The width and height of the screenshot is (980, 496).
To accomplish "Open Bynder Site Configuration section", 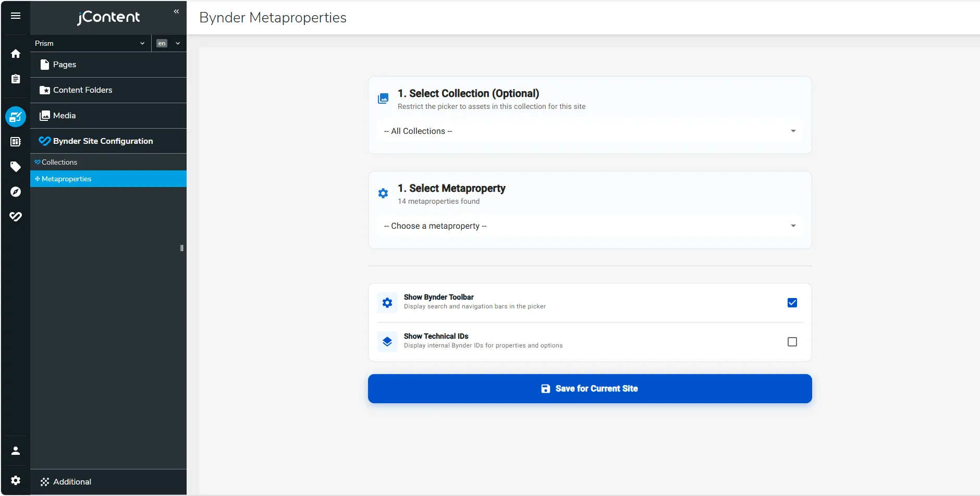I will click(x=108, y=141).
